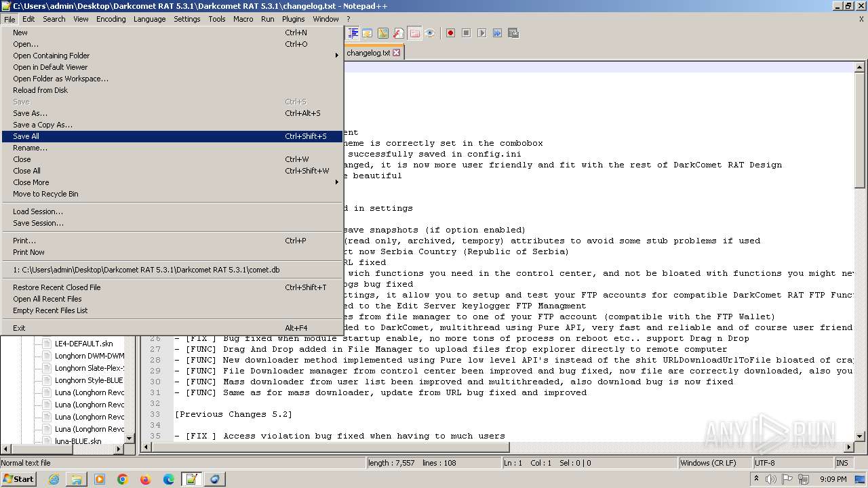
Task: Launch Google Chrome from the taskbar
Action: [123, 479]
